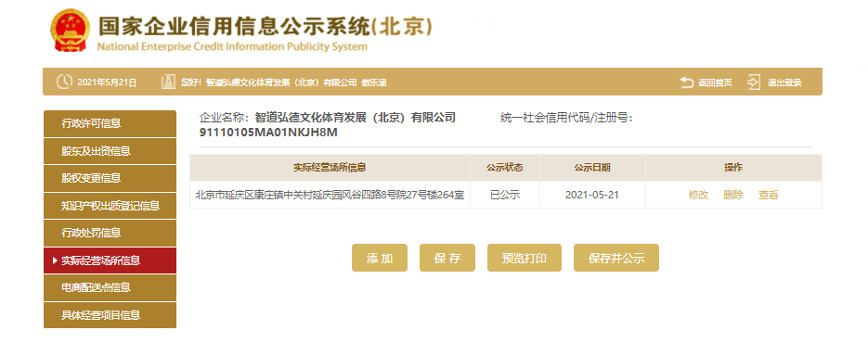The width and height of the screenshot is (868, 343).
Task: Click the national emblem logo
Action: tap(69, 31)
